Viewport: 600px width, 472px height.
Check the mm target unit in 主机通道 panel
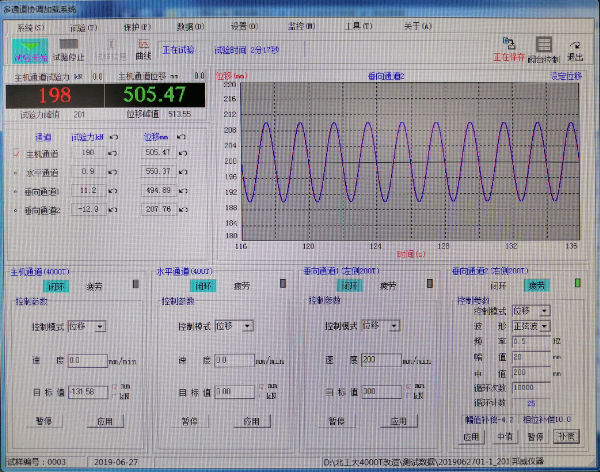click(x=114, y=387)
